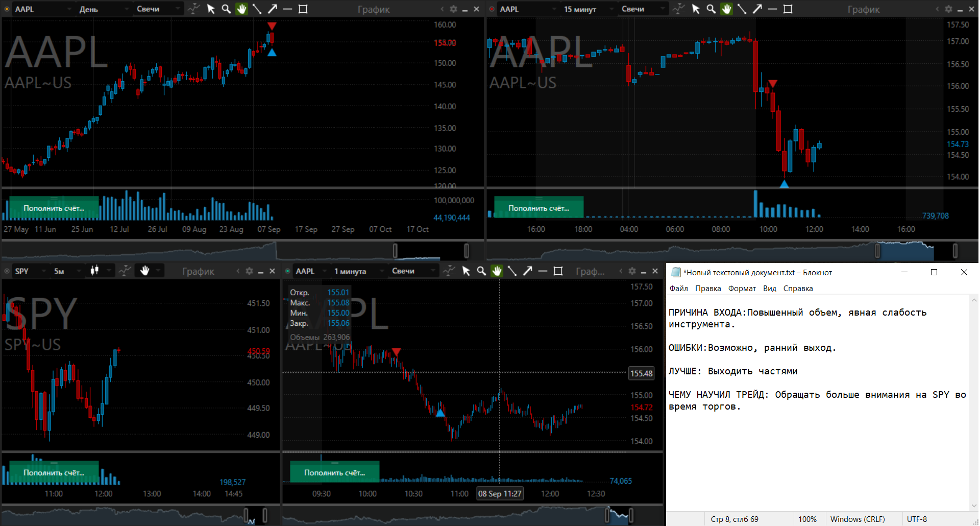
Task: Open indicators icon in AAPL daily chart
Action: 193,9
